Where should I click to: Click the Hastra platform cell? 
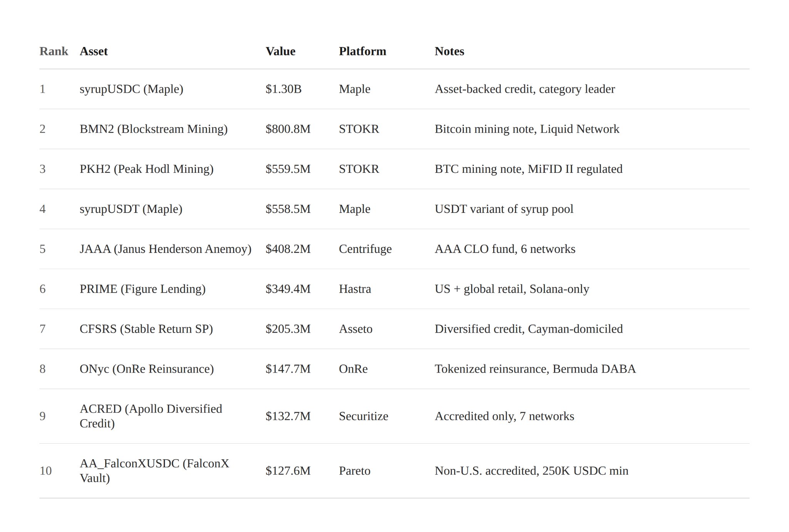tap(355, 289)
